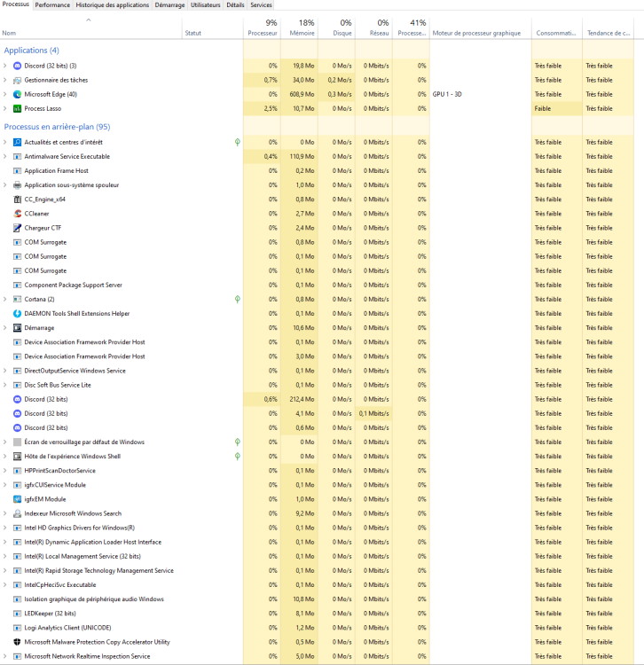
Task: Click the Microsoft Edge process icon
Action: pyautogui.click(x=18, y=94)
